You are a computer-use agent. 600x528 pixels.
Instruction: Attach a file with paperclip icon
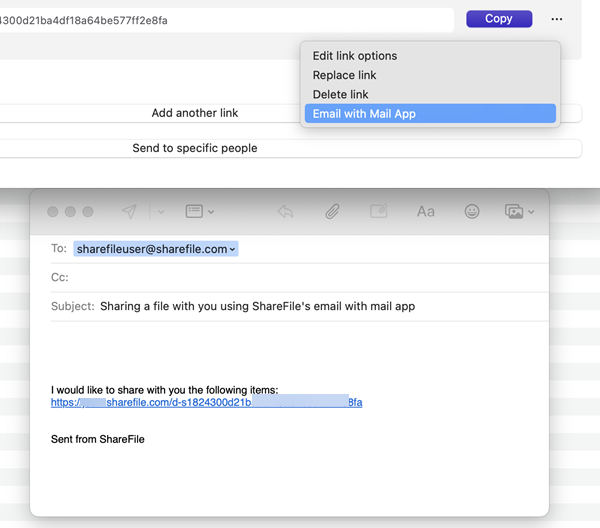coord(332,211)
